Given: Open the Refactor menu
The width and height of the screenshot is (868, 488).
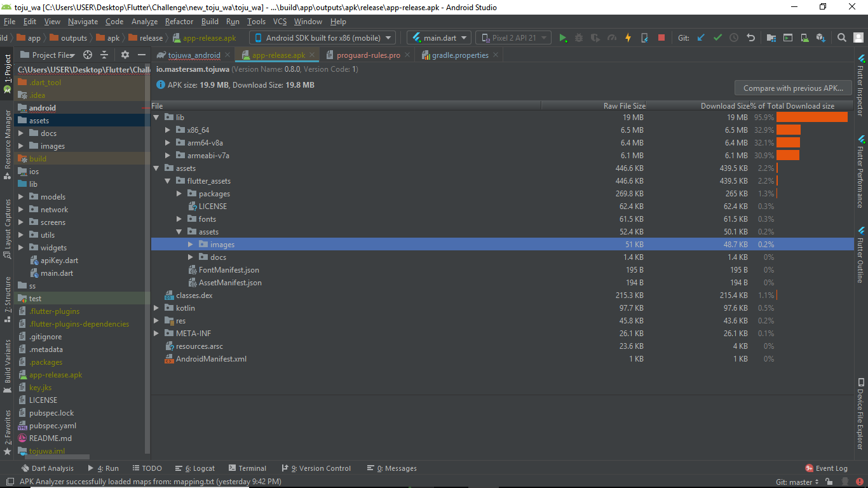Looking at the screenshot, I should pos(179,22).
